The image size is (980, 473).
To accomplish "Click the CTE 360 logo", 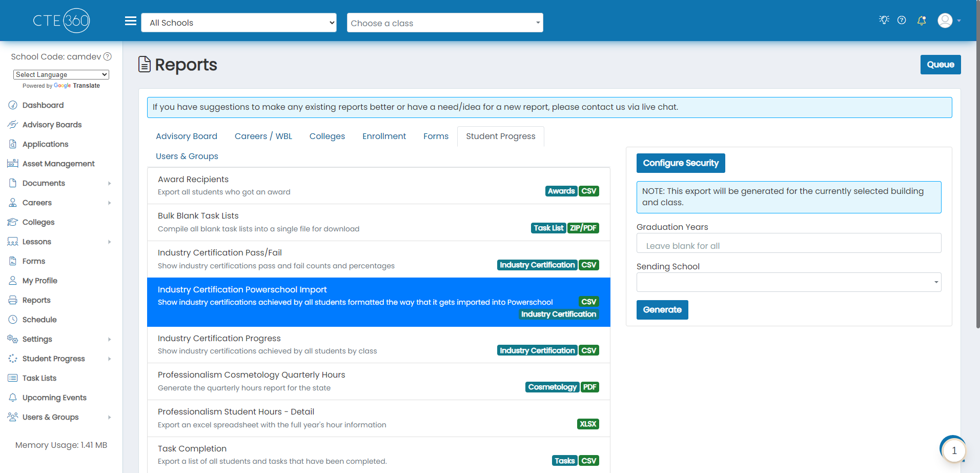I will [62, 21].
